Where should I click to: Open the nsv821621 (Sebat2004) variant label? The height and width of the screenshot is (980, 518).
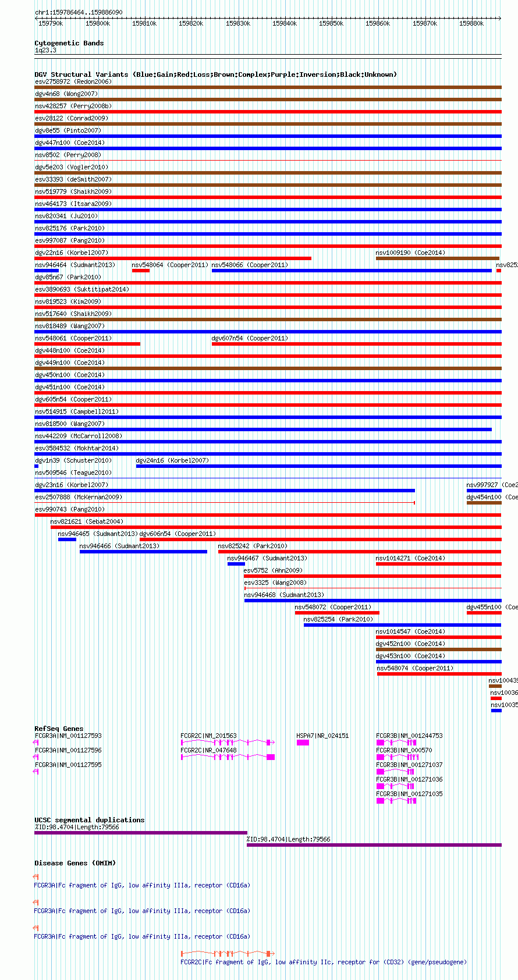(87, 521)
